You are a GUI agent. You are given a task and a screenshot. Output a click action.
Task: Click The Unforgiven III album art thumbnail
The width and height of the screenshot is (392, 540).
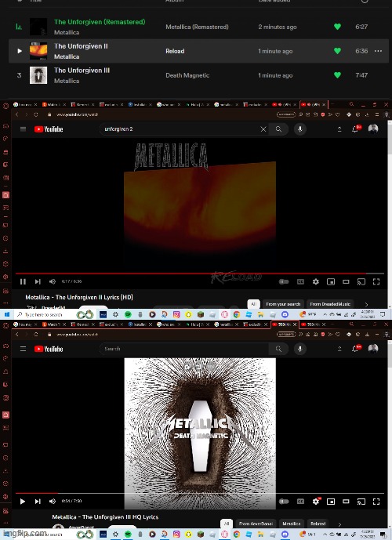(38, 75)
